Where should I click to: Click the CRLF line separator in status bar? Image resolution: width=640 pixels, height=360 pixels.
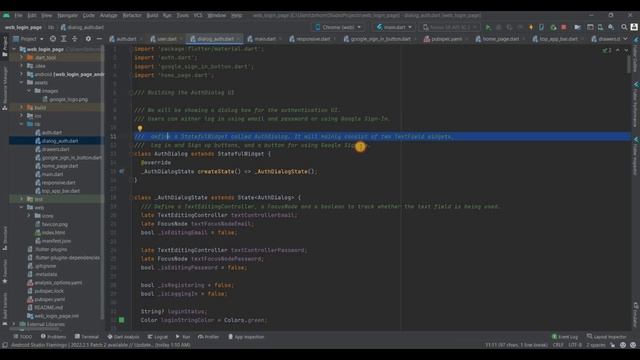click(558, 345)
